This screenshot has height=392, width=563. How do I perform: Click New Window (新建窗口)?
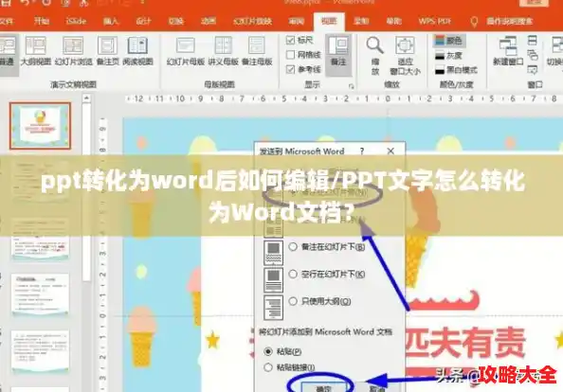point(508,51)
